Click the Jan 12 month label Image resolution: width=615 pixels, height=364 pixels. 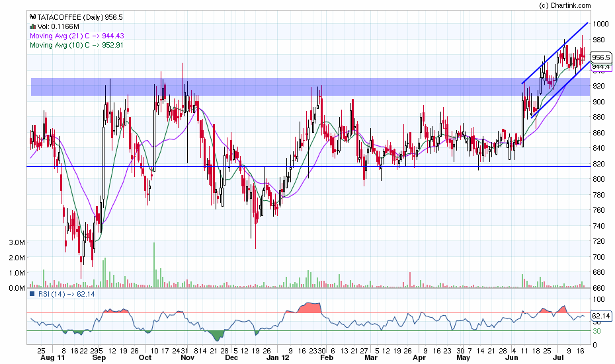click(278, 358)
